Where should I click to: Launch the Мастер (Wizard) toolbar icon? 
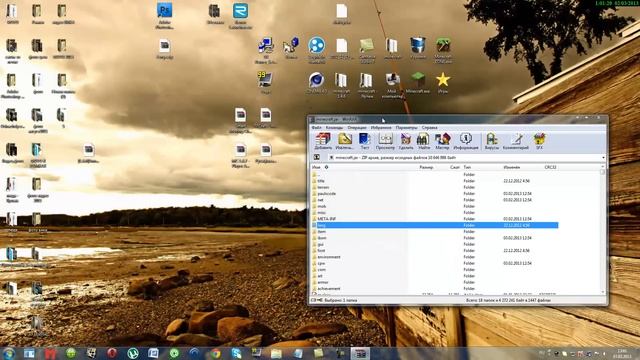(442, 141)
